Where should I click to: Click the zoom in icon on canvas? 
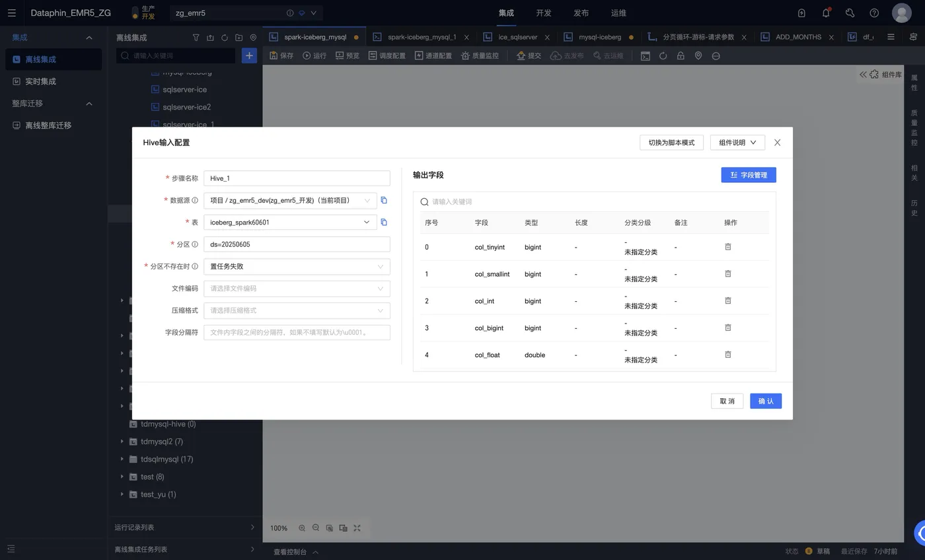pyautogui.click(x=302, y=528)
